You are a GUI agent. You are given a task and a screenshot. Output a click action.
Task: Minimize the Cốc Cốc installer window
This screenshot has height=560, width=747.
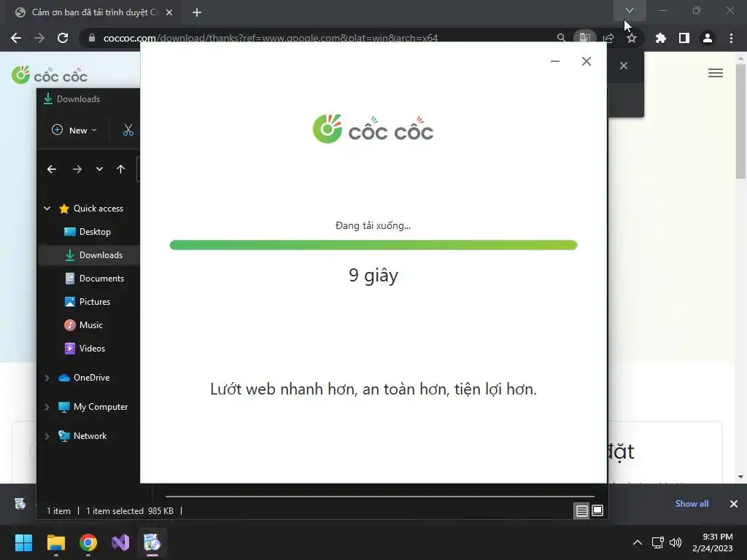pos(555,61)
